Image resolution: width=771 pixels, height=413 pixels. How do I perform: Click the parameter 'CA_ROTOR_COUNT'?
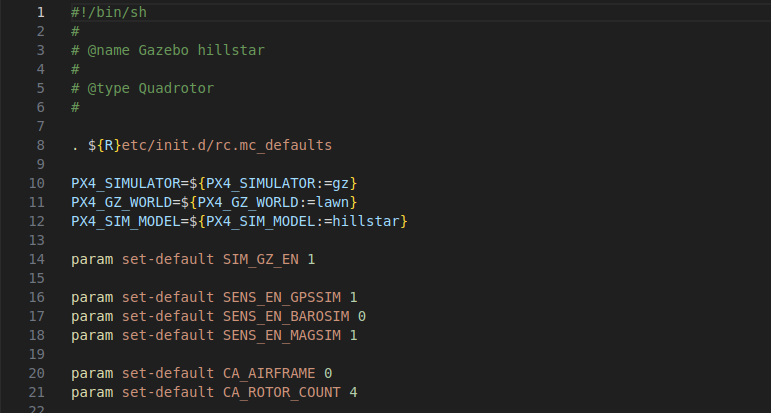(282, 392)
